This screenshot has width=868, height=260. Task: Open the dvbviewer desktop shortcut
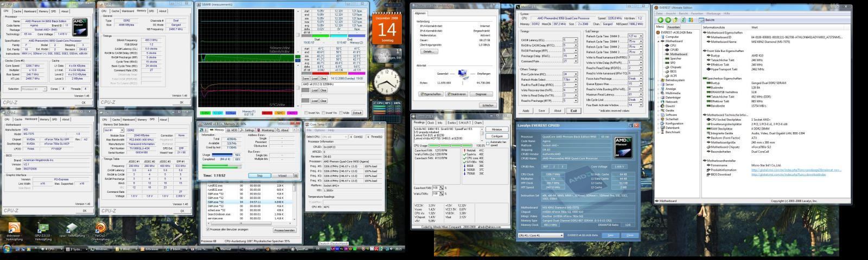pyautogui.click(x=14, y=232)
